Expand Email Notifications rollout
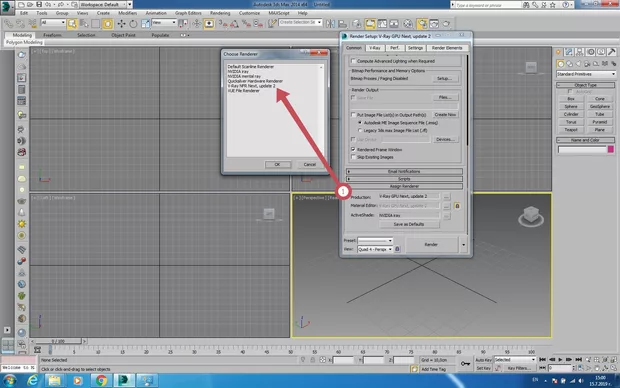This screenshot has height=388, width=620. point(404,171)
